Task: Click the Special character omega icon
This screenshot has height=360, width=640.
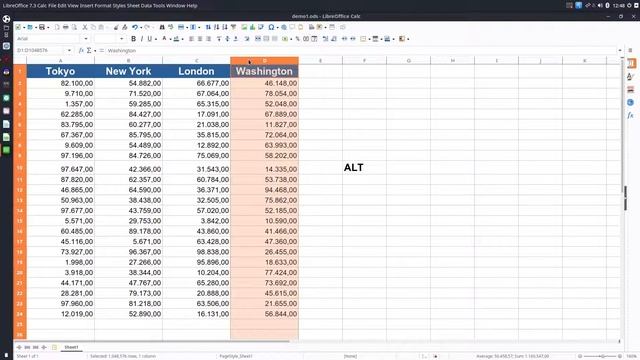Action: [x=271, y=27]
